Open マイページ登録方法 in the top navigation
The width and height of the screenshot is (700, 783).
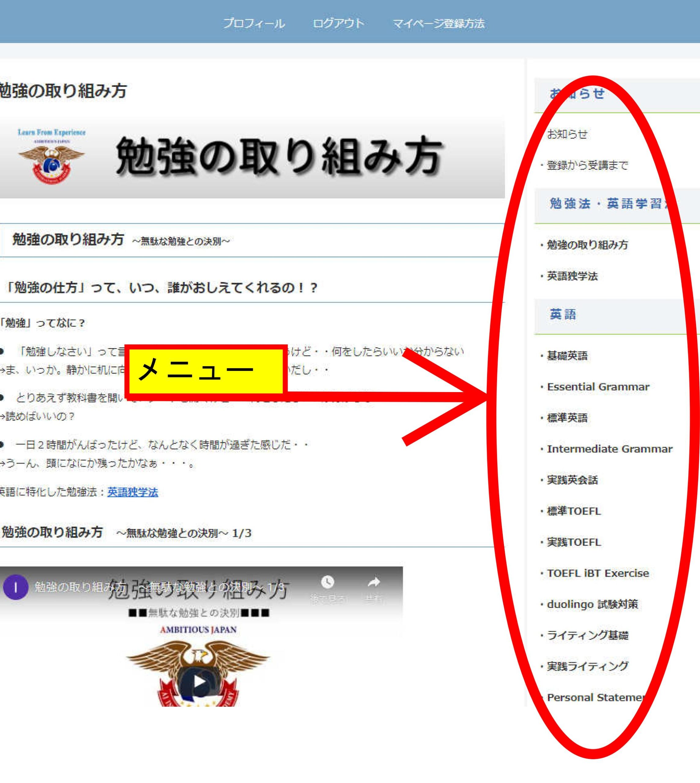point(439,24)
